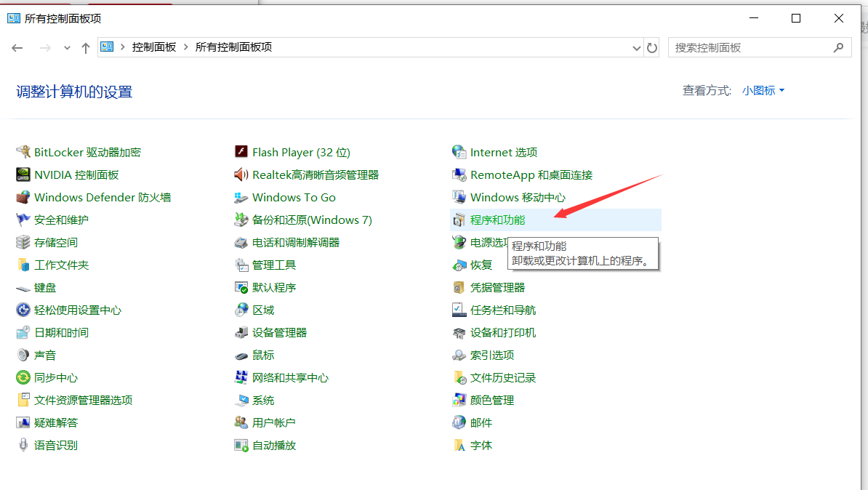
Task: Click the 区域 globe icon
Action: pos(241,310)
